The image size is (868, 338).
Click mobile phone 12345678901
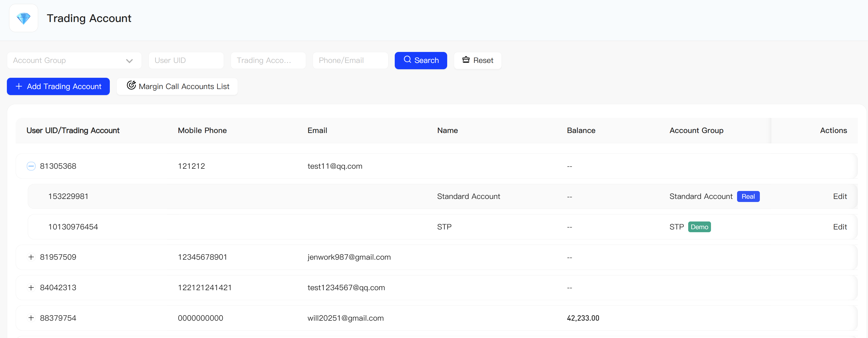tap(202, 257)
